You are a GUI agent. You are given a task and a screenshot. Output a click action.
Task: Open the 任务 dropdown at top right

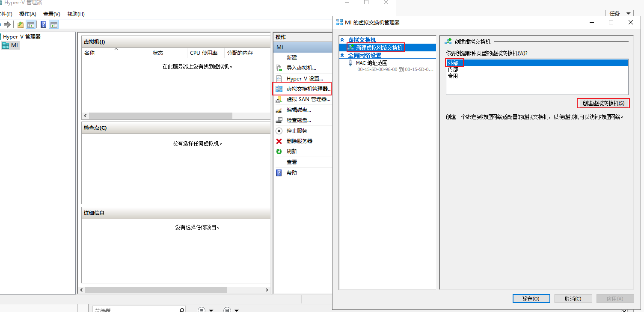[619, 13]
